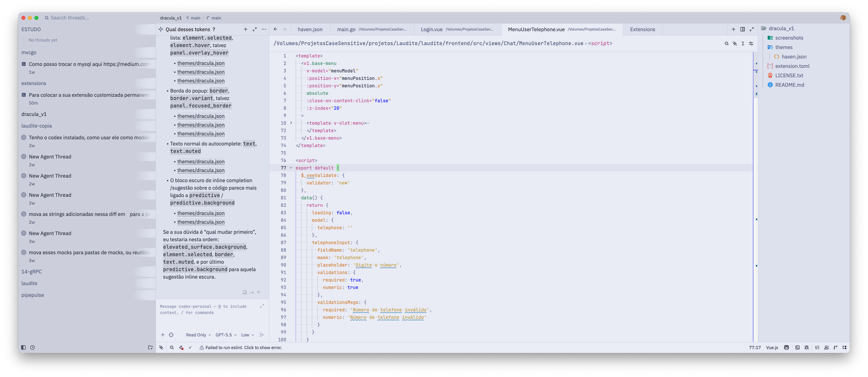Zoom the editor pane with expand arrows

tap(751, 29)
